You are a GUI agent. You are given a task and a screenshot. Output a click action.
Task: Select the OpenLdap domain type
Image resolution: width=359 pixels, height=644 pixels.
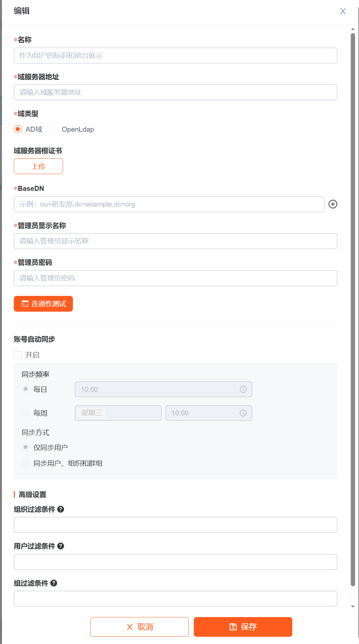[x=54, y=129]
